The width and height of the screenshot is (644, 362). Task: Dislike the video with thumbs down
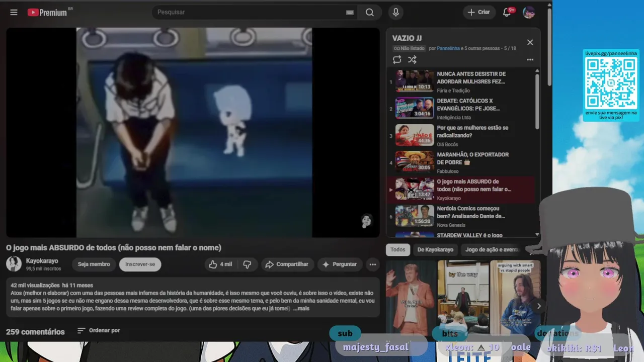click(247, 264)
